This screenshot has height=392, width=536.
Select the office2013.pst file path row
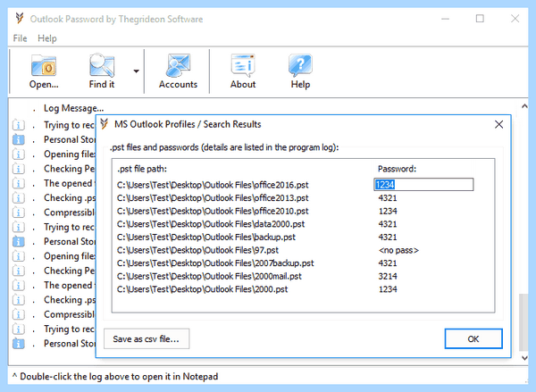[x=213, y=198]
